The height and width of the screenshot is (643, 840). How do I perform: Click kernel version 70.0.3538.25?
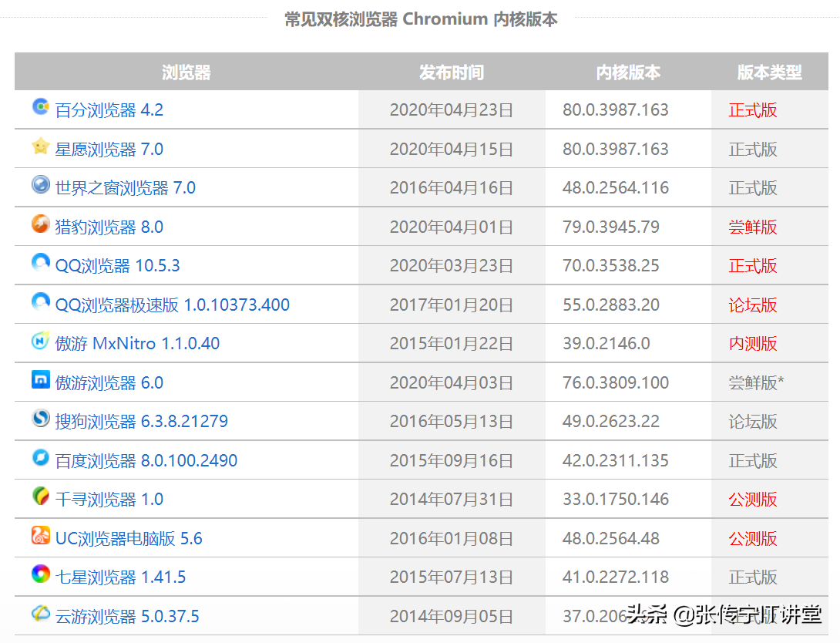pyautogui.click(x=610, y=266)
